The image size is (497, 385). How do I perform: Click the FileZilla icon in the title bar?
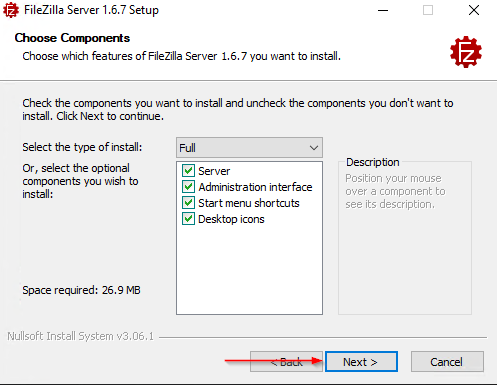[11, 10]
